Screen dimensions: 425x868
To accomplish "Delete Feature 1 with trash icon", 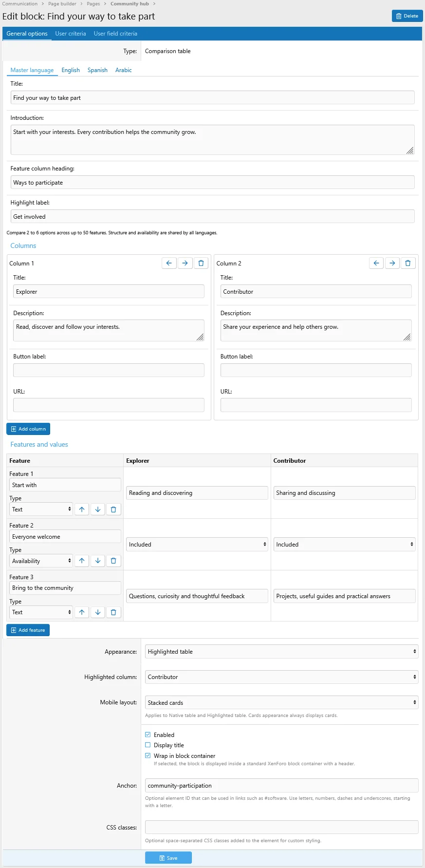I will point(113,509).
